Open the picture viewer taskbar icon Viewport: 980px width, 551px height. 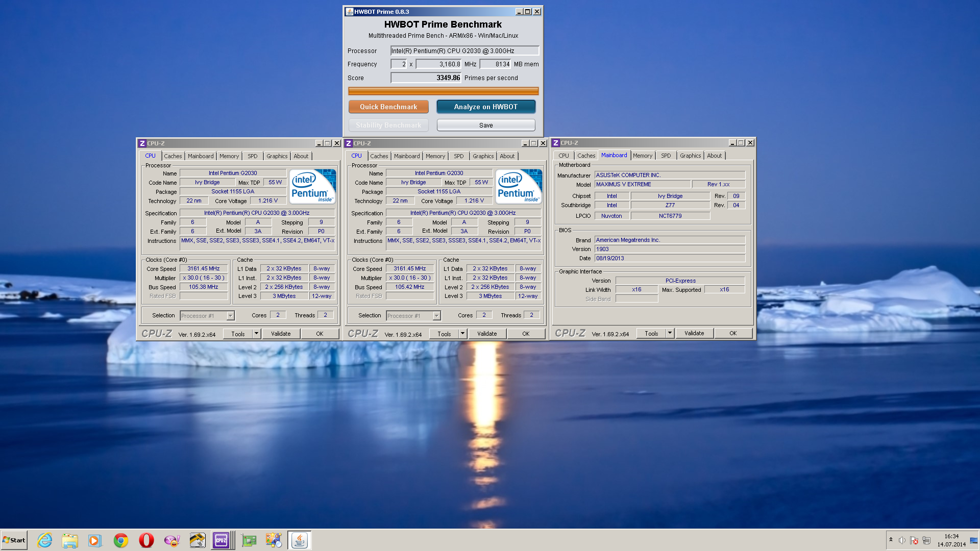[x=274, y=540]
